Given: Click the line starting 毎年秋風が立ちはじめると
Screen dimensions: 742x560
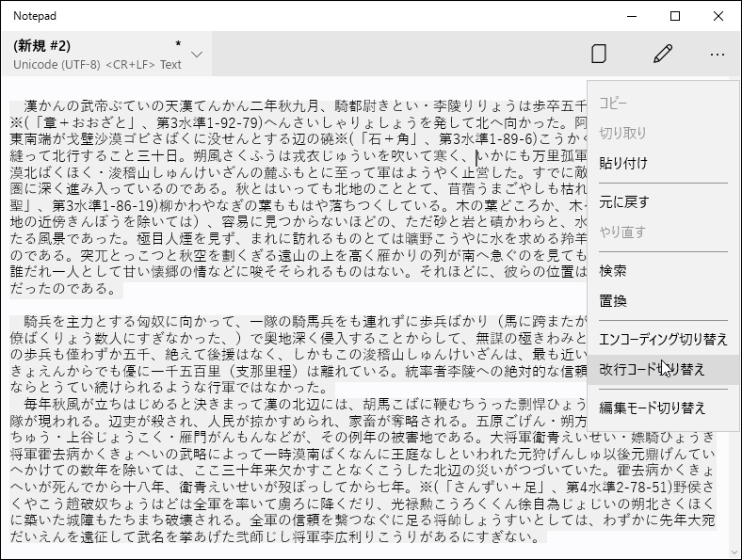Looking at the screenshot, I should 298,404.
